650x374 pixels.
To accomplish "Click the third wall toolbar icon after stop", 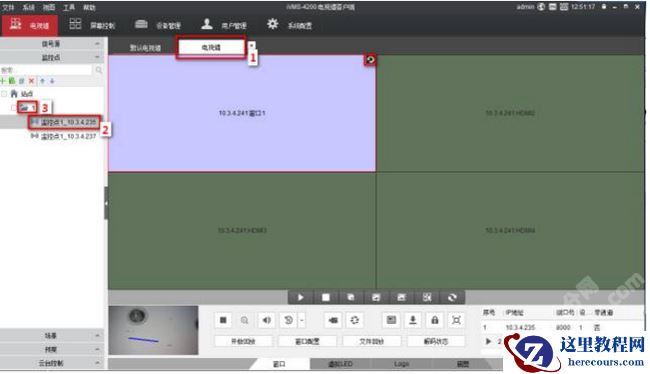I will 351,297.
